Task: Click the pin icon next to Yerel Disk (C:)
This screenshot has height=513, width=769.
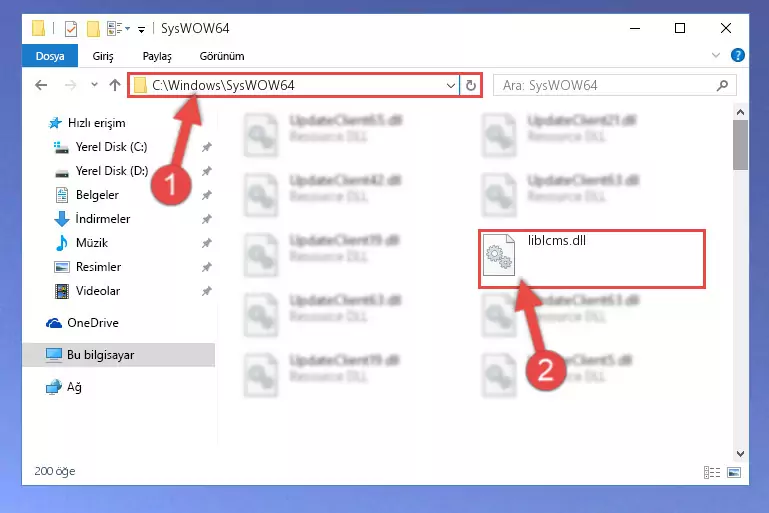Action: pyautogui.click(x=206, y=147)
